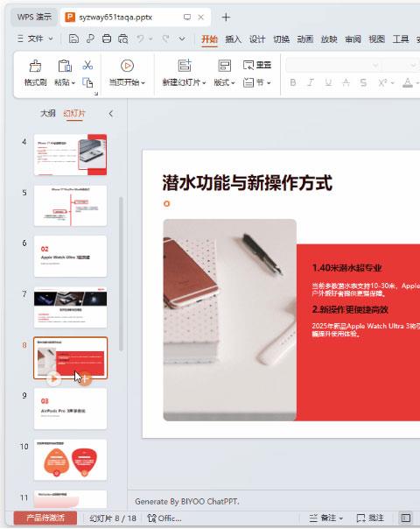Expand the quick access toolbar more arrow
The height and width of the screenshot is (529, 420).
coord(182,39)
